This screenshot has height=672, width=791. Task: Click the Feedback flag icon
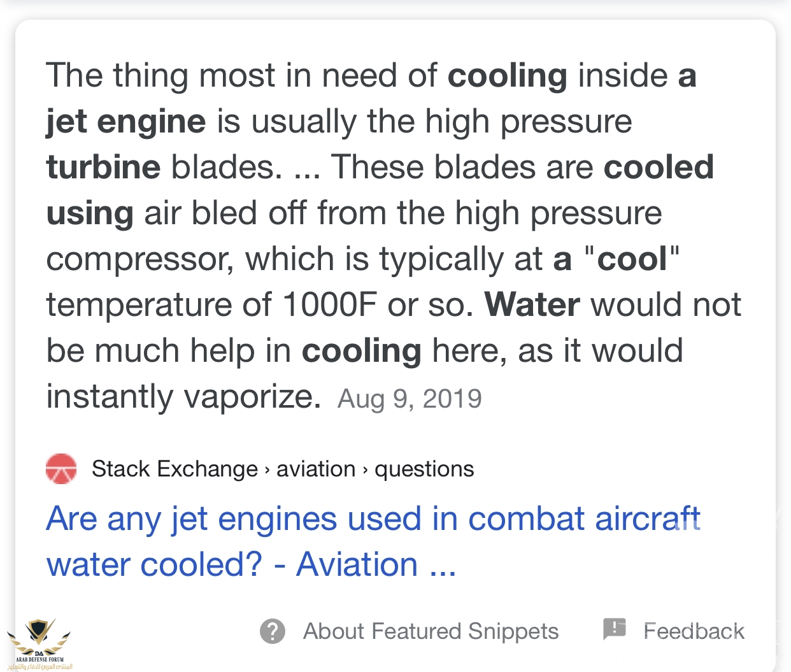point(615,629)
